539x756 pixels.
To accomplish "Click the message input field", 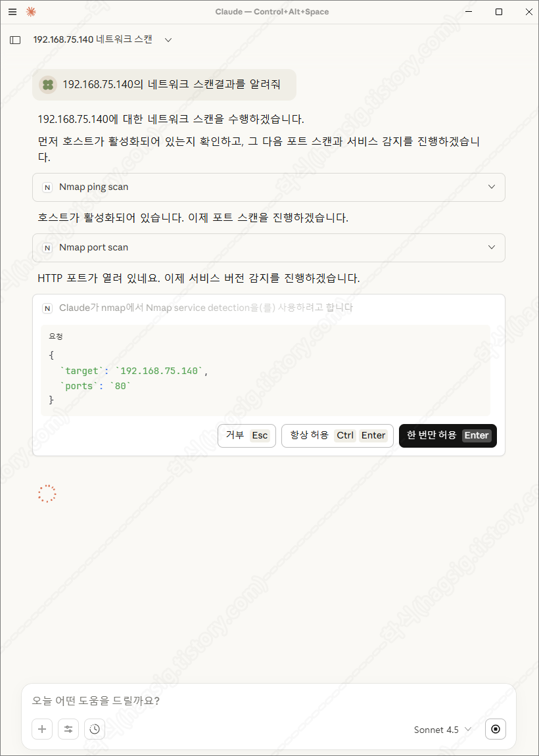I will [x=269, y=701].
